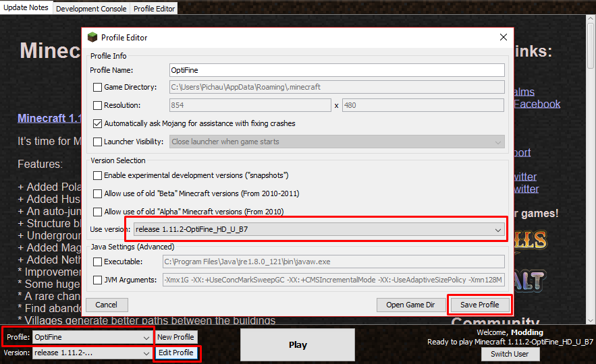
Task: Enable the Game Directory checkbox
Action: (97, 88)
